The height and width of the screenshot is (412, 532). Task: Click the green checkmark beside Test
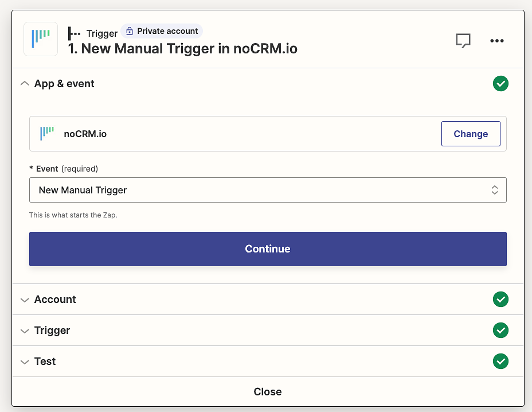point(500,361)
